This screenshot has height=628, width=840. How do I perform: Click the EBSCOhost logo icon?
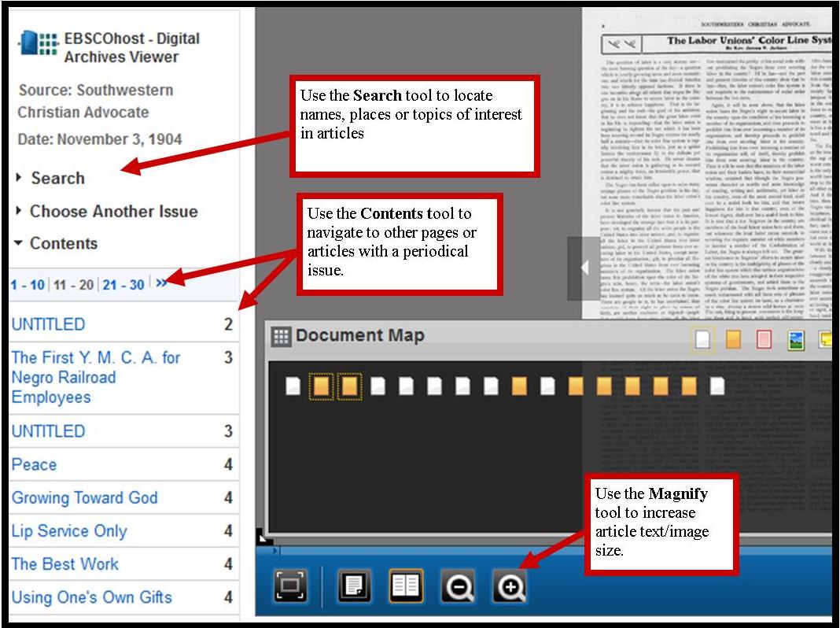click(38, 42)
